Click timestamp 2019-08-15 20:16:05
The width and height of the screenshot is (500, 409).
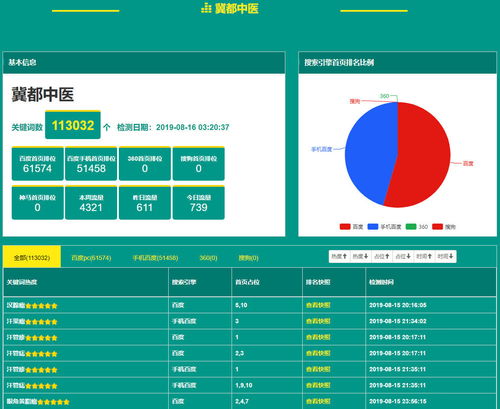tap(398, 305)
